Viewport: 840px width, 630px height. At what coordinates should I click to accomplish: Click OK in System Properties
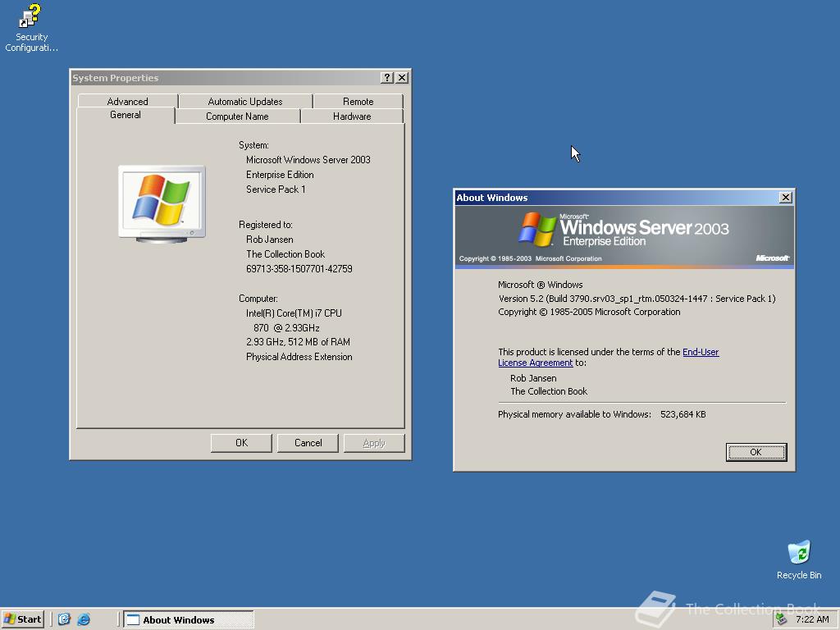tap(242, 443)
